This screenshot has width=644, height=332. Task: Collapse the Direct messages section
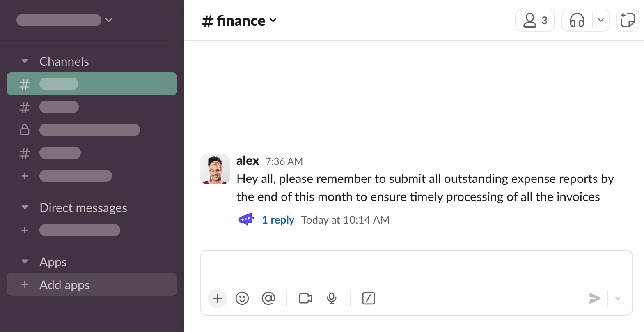click(25, 207)
